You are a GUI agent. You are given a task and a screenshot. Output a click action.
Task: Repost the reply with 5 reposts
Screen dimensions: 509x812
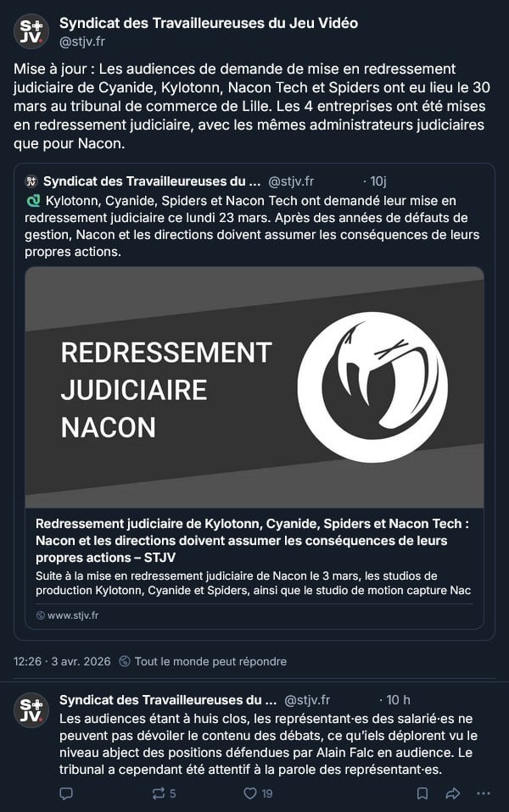pos(163,793)
